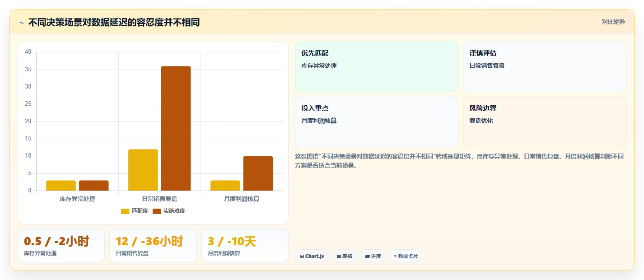Click the 进度 tag chip
644x280 pixels.
(373, 256)
